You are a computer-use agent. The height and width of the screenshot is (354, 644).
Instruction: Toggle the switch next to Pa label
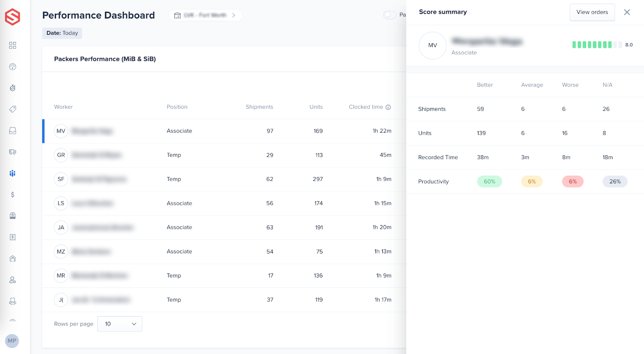[x=390, y=15]
